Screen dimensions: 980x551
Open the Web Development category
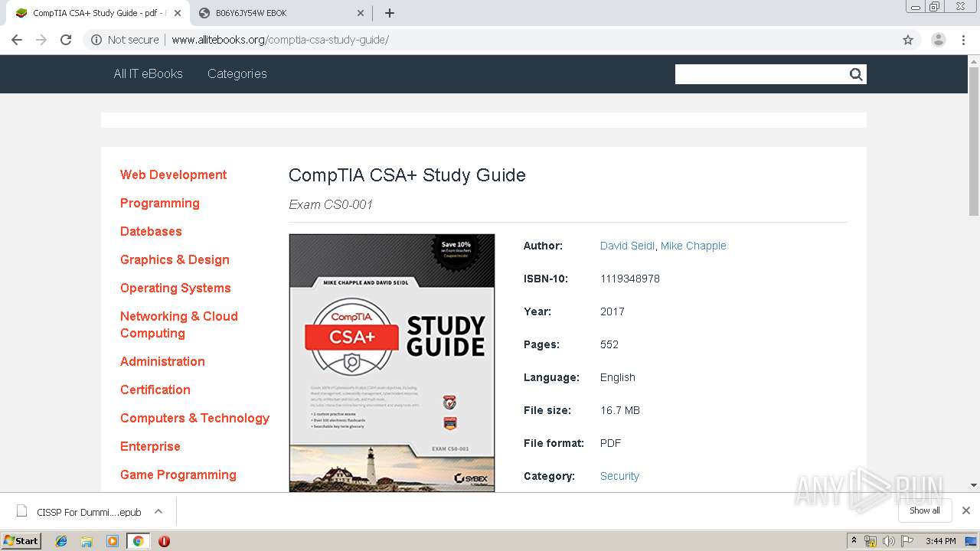click(x=173, y=174)
